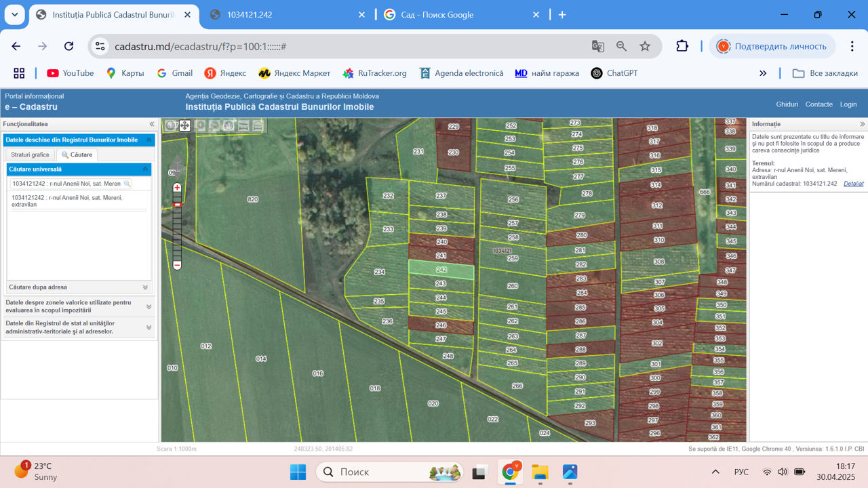This screenshot has height=488, width=868.
Task: Switch to the Сад - Поиск Google tab
Action: pos(461,15)
